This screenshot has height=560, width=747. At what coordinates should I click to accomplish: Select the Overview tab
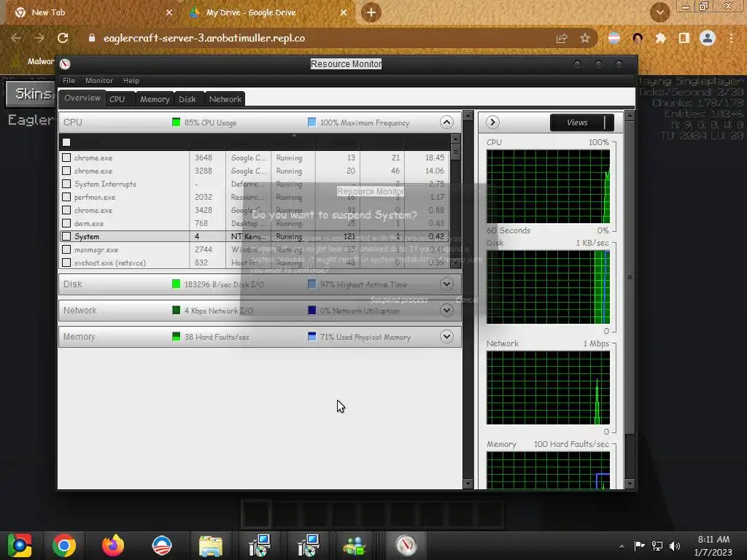pos(82,98)
